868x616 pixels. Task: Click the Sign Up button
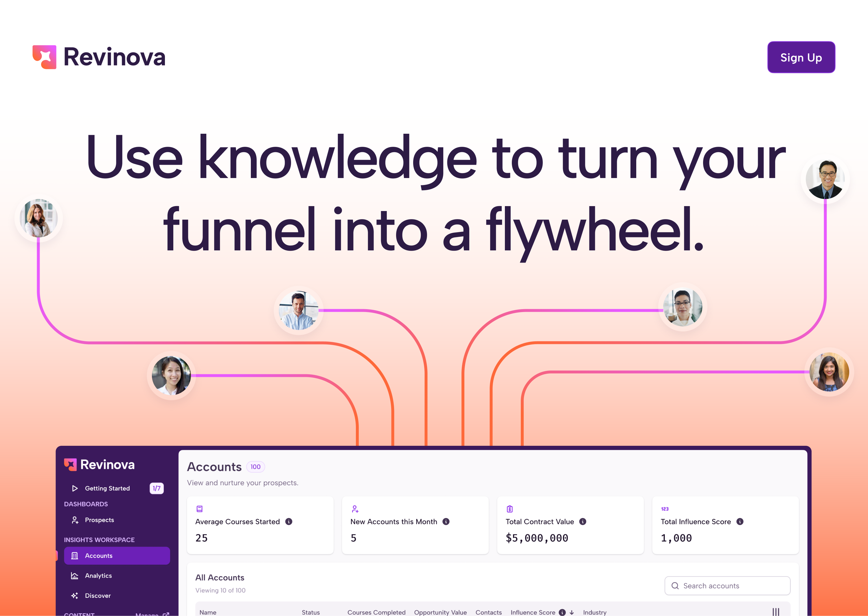tap(801, 57)
